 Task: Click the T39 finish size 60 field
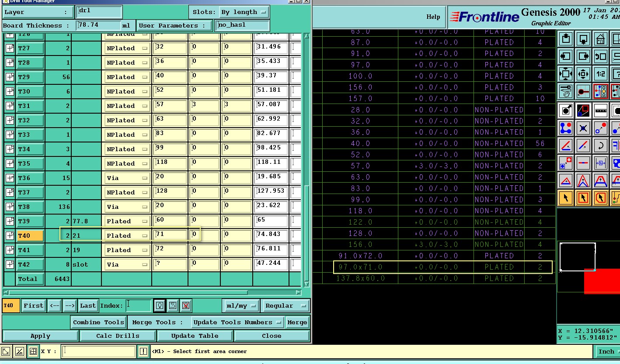tap(170, 221)
